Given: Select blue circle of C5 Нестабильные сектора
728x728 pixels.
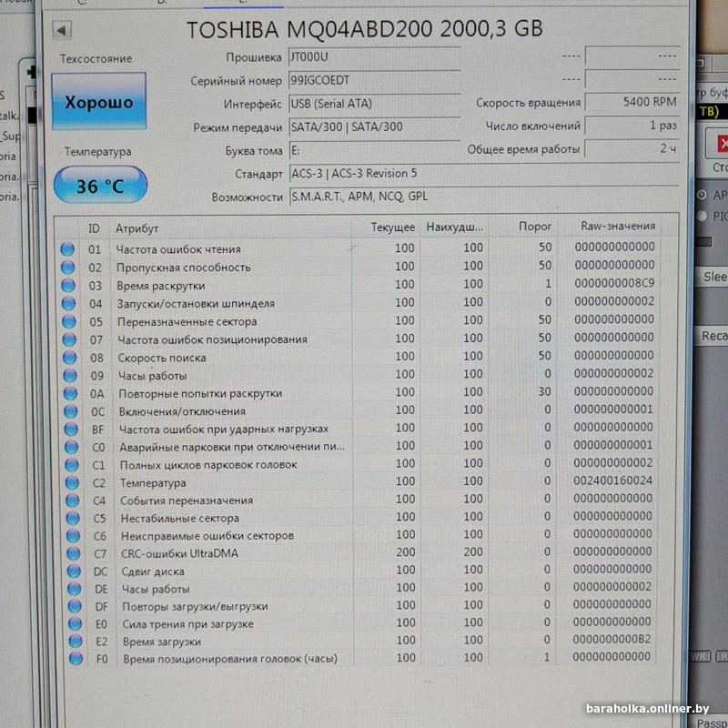Looking at the screenshot, I should 73,518.
